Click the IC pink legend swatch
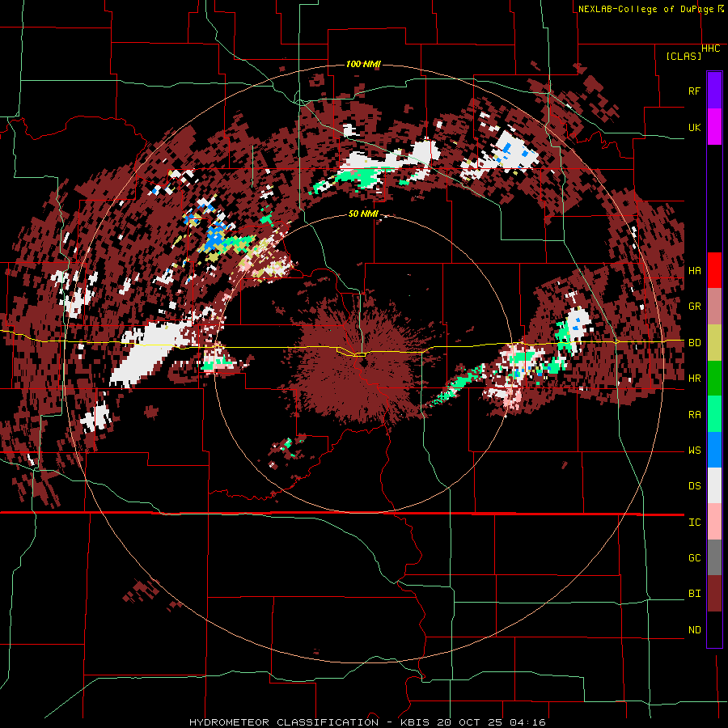 click(x=714, y=522)
